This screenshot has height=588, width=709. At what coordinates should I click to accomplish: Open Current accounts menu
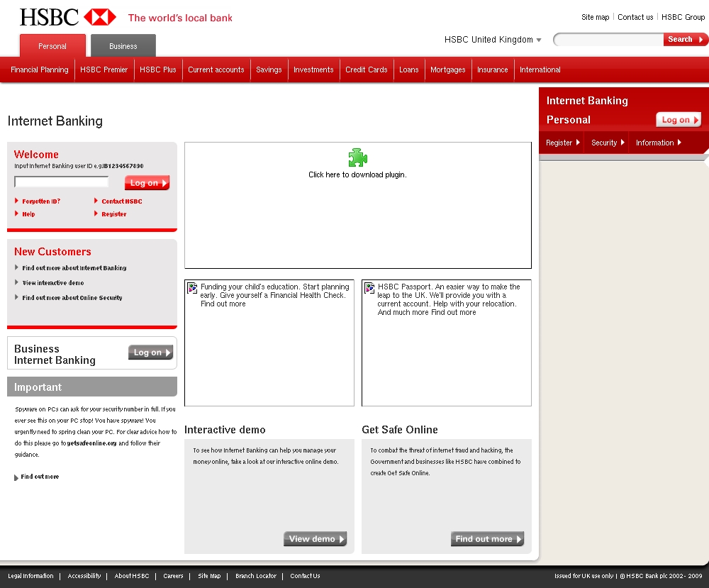click(x=216, y=70)
